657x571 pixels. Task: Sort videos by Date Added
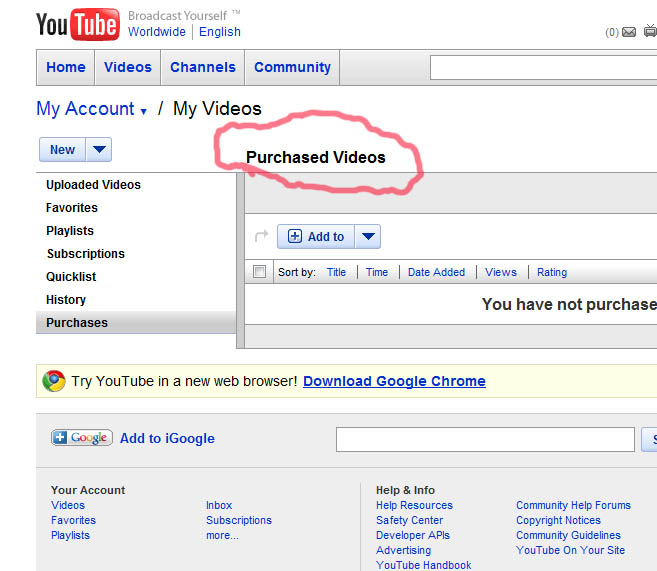pos(437,272)
